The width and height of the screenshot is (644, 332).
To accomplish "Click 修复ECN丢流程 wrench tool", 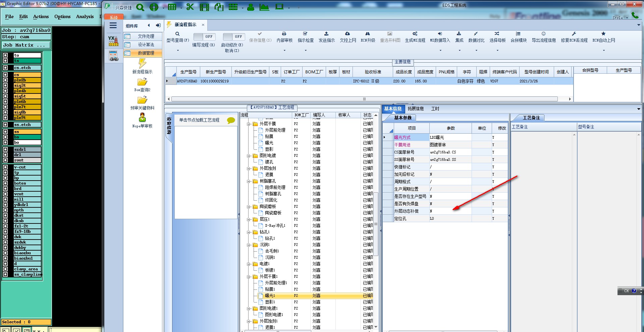I will coord(574,37).
